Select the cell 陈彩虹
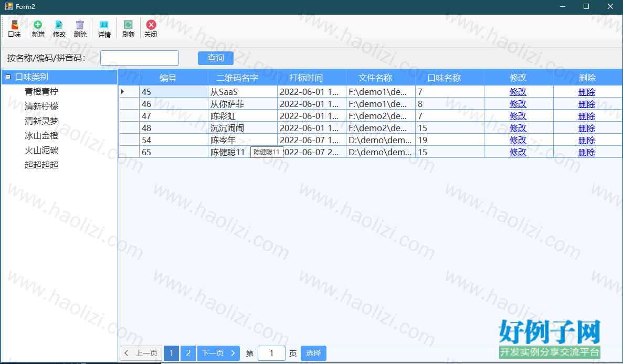This screenshot has height=364, width=623. click(243, 116)
